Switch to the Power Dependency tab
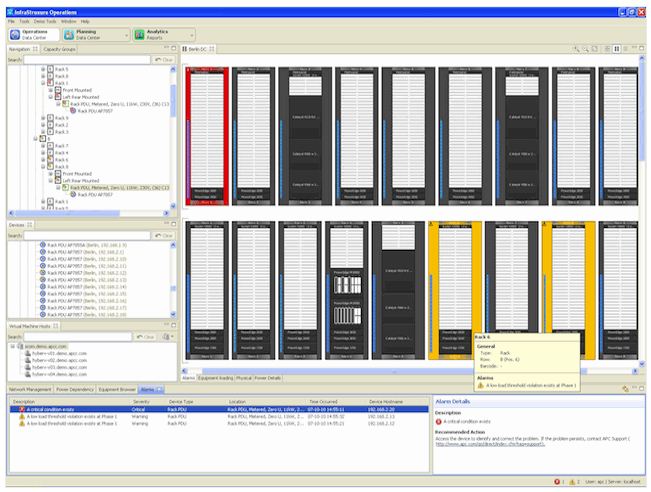Viewport: 651px width, 492px height. coord(76,387)
